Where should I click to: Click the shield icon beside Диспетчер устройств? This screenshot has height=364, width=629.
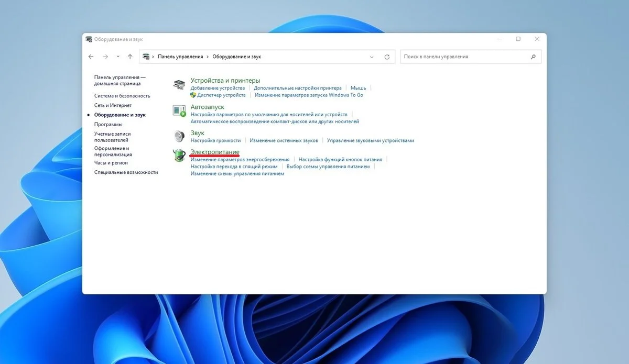pos(193,95)
